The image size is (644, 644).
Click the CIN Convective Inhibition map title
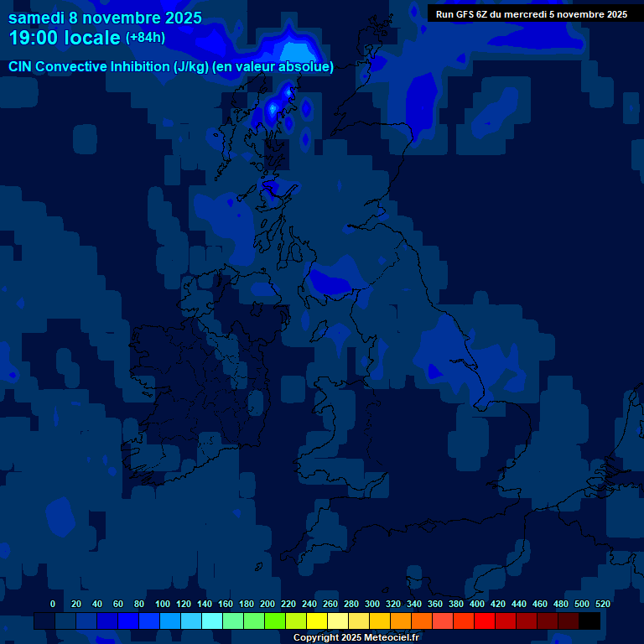point(171,67)
